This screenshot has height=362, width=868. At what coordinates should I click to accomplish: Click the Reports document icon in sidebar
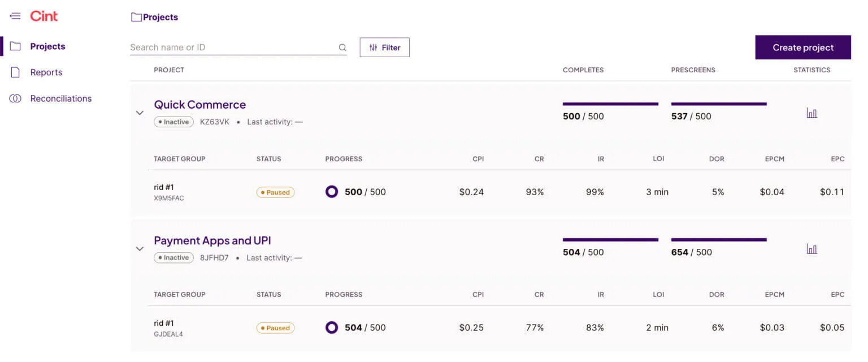coord(15,72)
